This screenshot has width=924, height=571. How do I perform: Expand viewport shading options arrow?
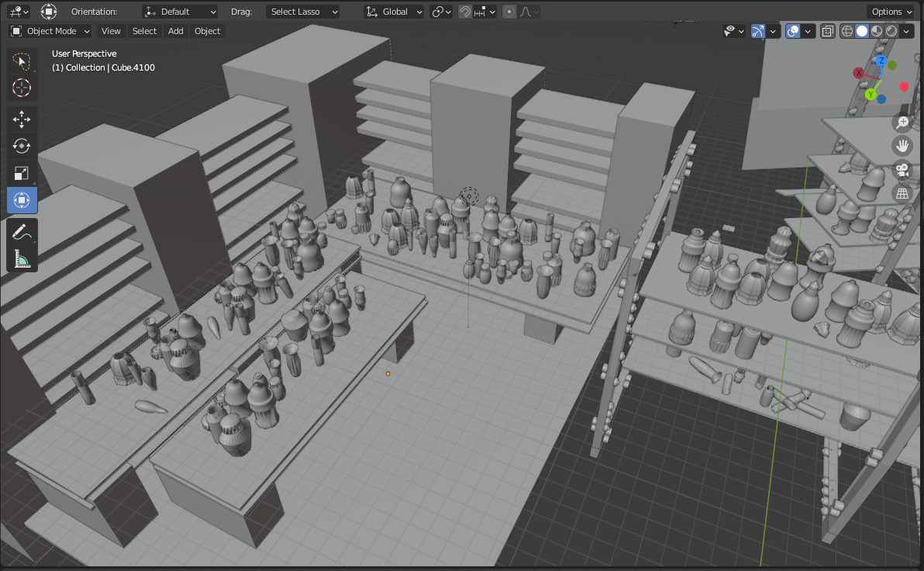[x=907, y=31]
